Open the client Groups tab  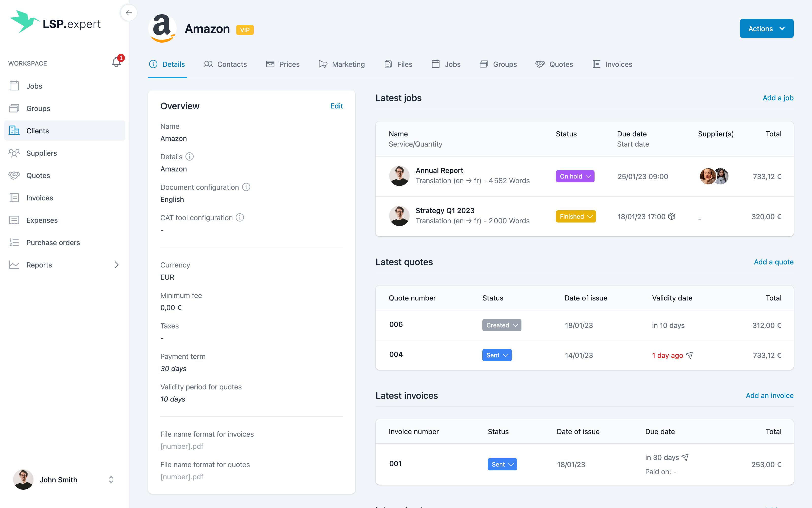click(498, 64)
